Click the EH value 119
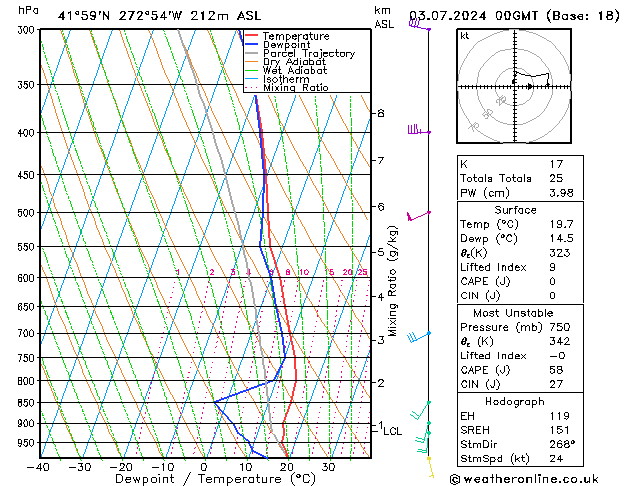Image resolution: width=629 pixels, height=486 pixels. coord(560,416)
